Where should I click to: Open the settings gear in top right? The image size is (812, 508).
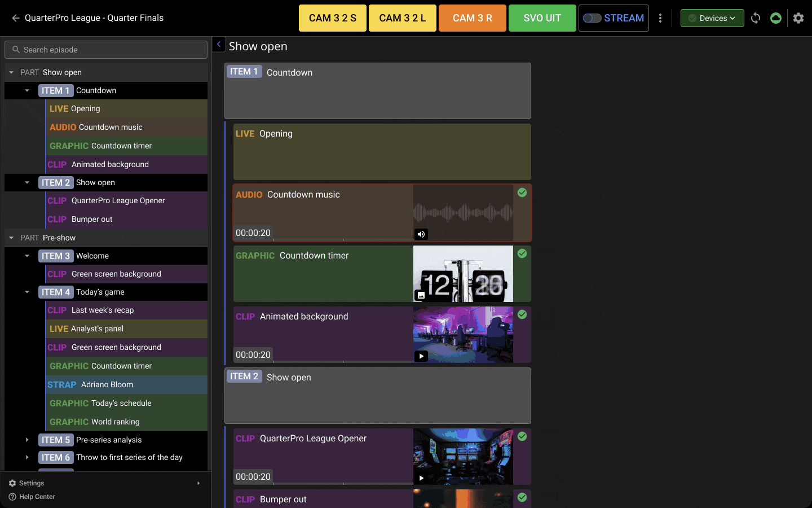click(x=798, y=18)
